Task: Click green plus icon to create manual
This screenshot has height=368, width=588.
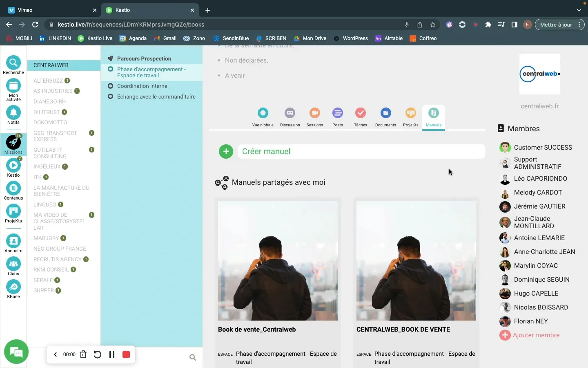Action: click(x=226, y=151)
